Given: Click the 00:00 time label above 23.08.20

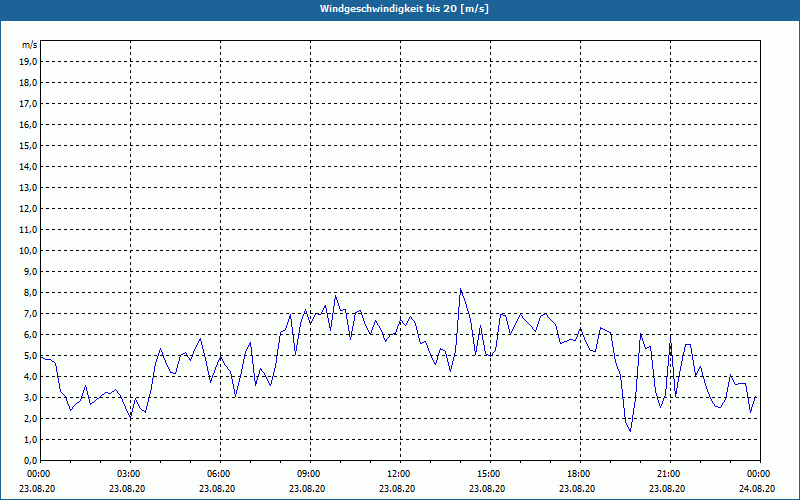Looking at the screenshot, I should 38,474.
